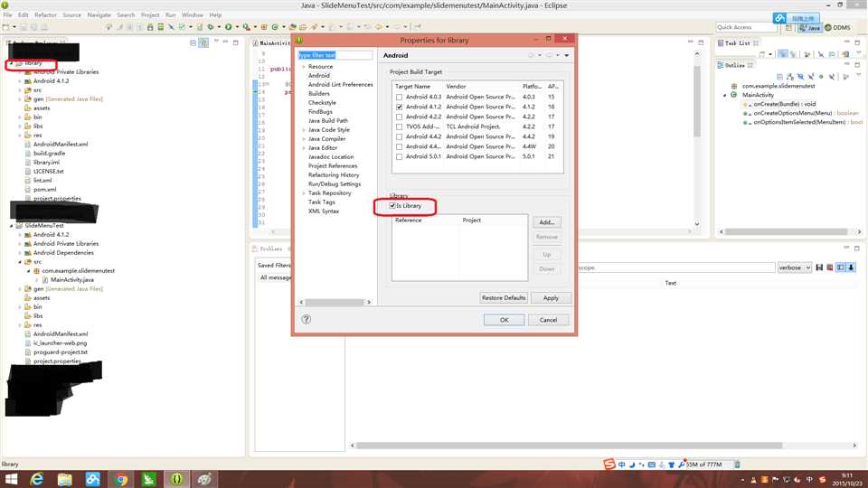
Task: Toggle LogCat scroll lock arrow icon
Action: tap(852, 267)
